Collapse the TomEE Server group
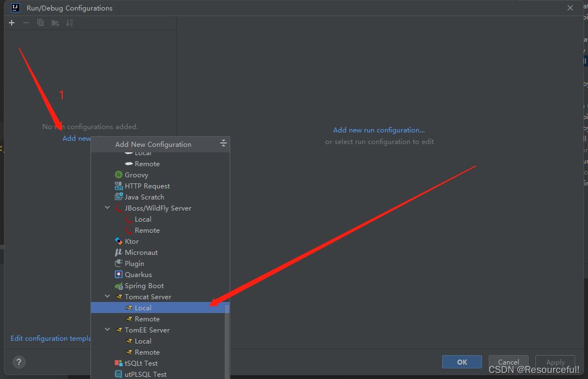This screenshot has height=379, width=588. tap(107, 330)
